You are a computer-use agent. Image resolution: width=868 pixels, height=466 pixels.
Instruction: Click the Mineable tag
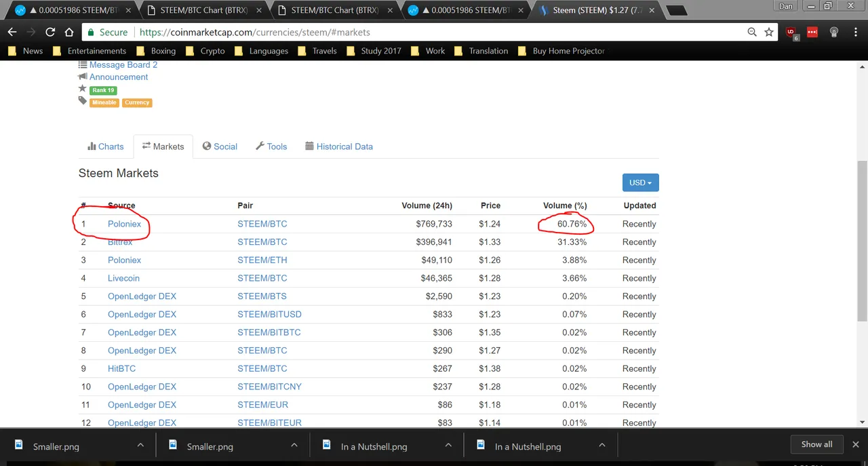point(104,102)
